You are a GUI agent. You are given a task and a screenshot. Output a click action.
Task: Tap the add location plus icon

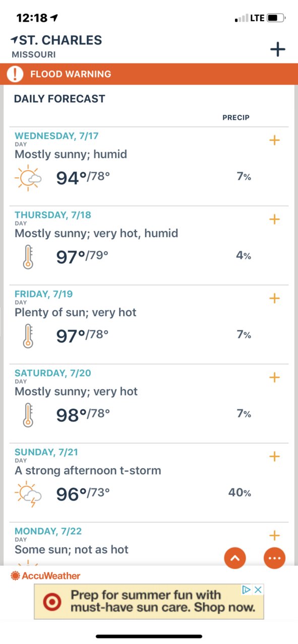277,49
